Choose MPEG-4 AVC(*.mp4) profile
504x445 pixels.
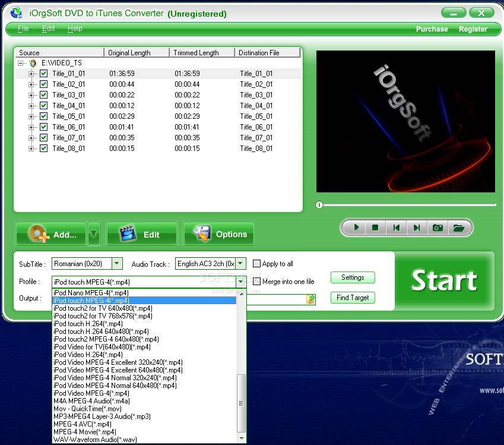144,424
